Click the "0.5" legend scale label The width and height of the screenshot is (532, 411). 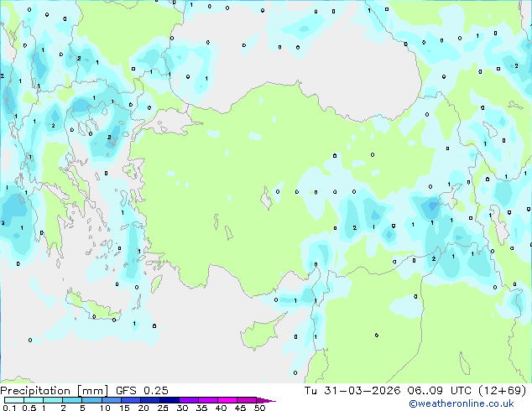click(x=29, y=408)
